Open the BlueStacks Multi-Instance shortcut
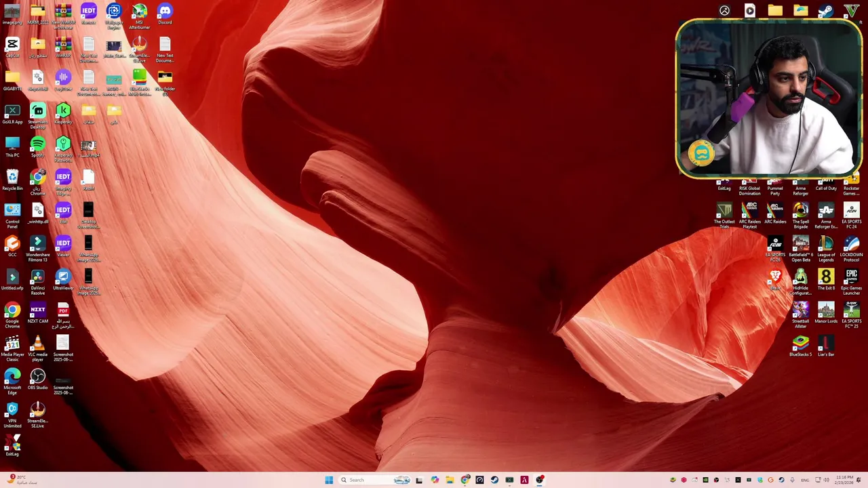This screenshot has width=868, height=488. (139, 83)
